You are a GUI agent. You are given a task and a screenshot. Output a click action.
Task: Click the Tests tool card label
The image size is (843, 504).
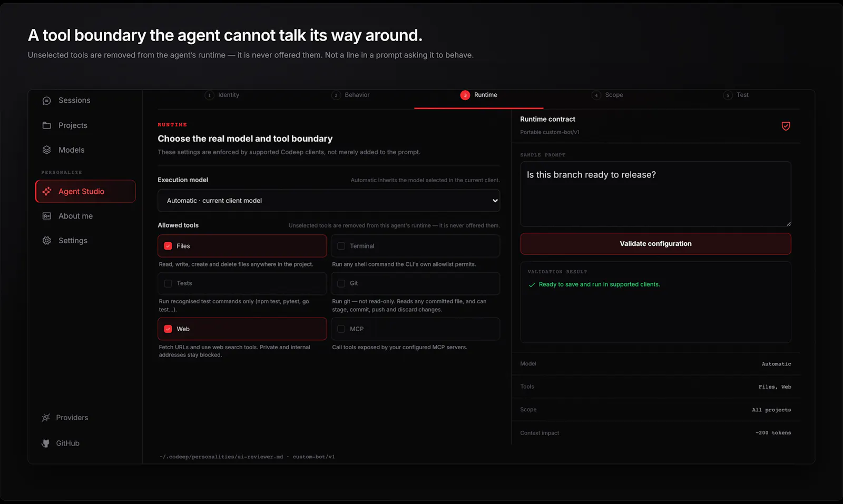[184, 283]
